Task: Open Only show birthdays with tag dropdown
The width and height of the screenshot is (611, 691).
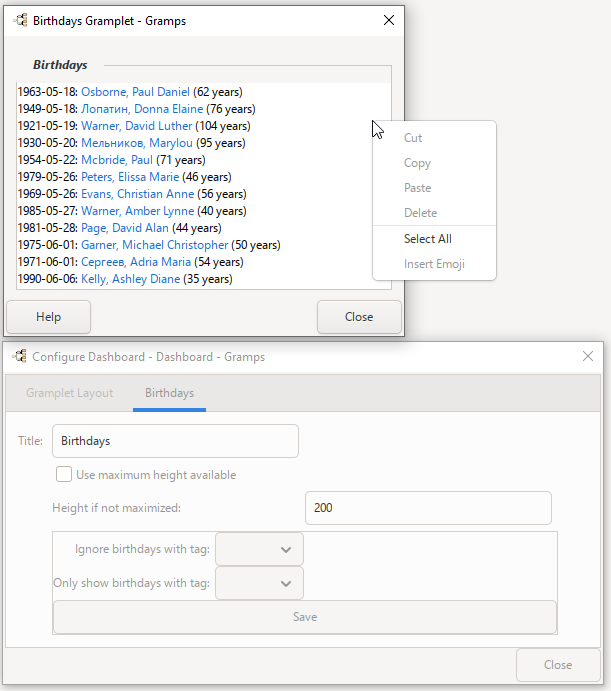Action: click(x=259, y=583)
